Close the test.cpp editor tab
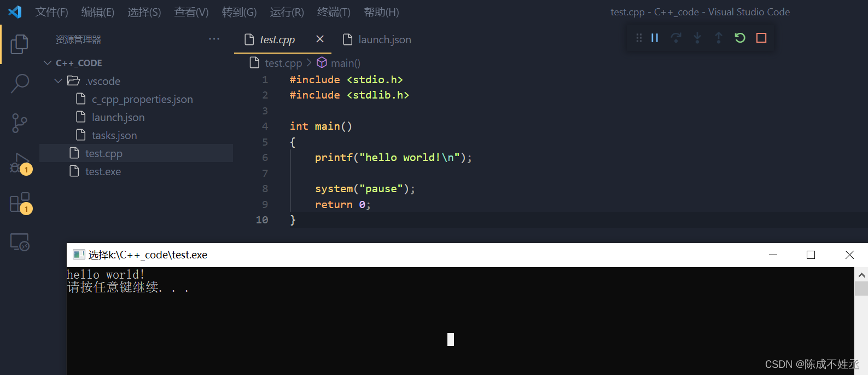This screenshot has height=375, width=868. [320, 39]
